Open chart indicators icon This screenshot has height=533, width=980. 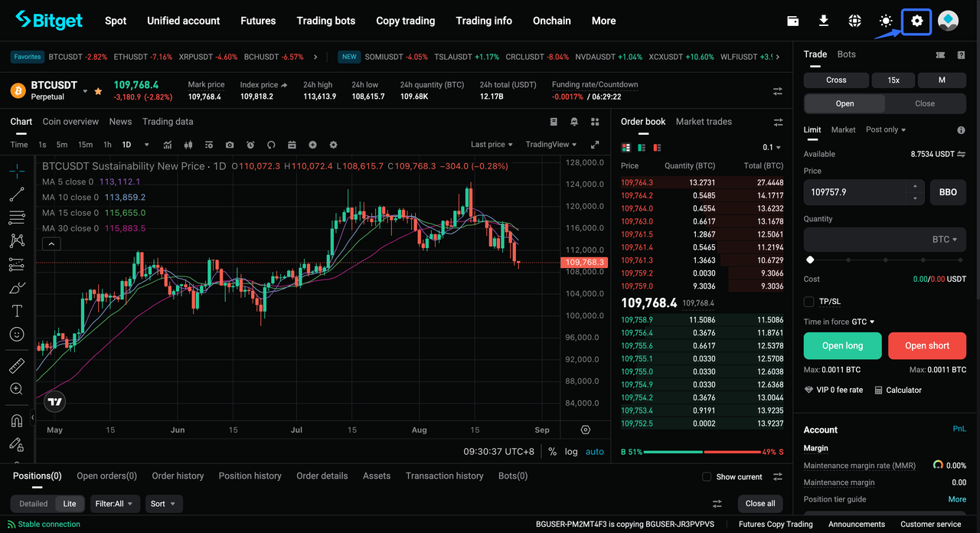168,145
